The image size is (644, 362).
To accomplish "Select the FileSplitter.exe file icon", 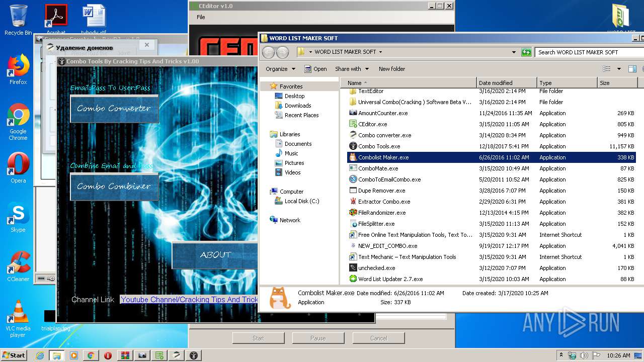I will coord(353,224).
